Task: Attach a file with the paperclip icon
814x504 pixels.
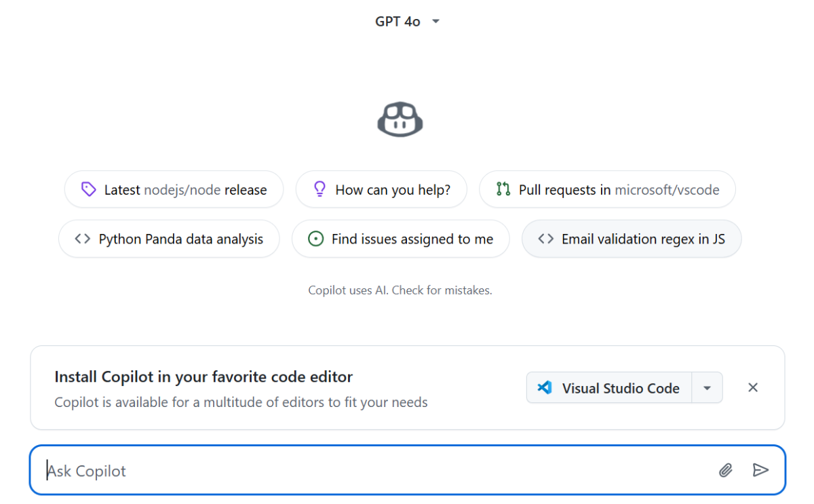Action: pos(726,470)
